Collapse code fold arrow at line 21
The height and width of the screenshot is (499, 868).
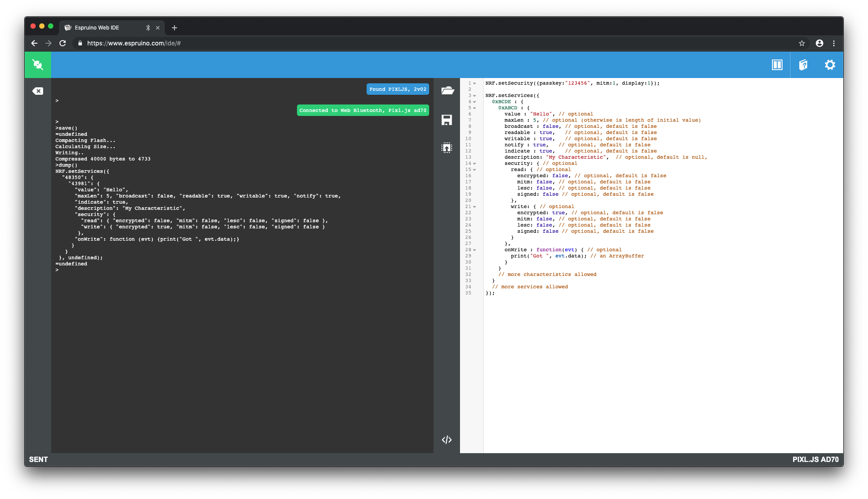[x=475, y=207]
